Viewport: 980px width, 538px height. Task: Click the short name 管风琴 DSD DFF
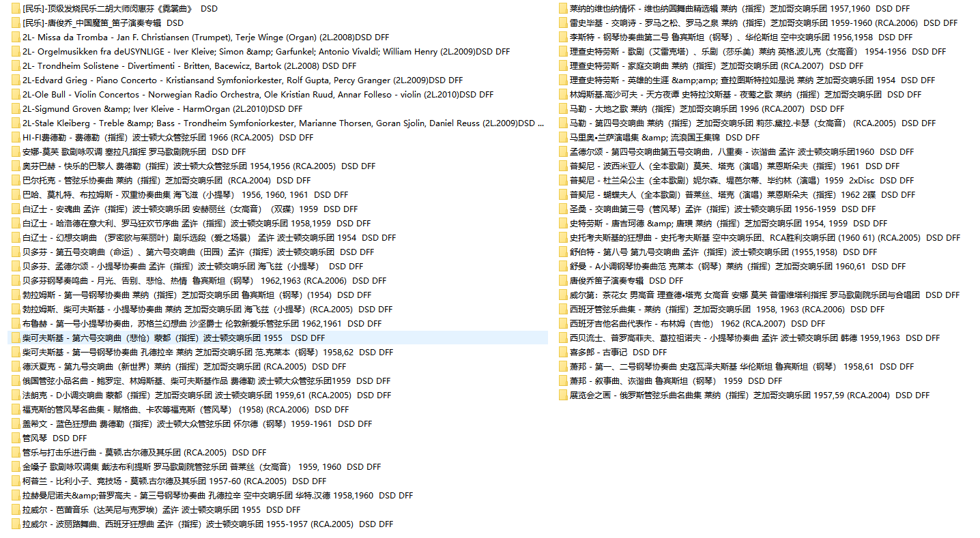(55, 438)
